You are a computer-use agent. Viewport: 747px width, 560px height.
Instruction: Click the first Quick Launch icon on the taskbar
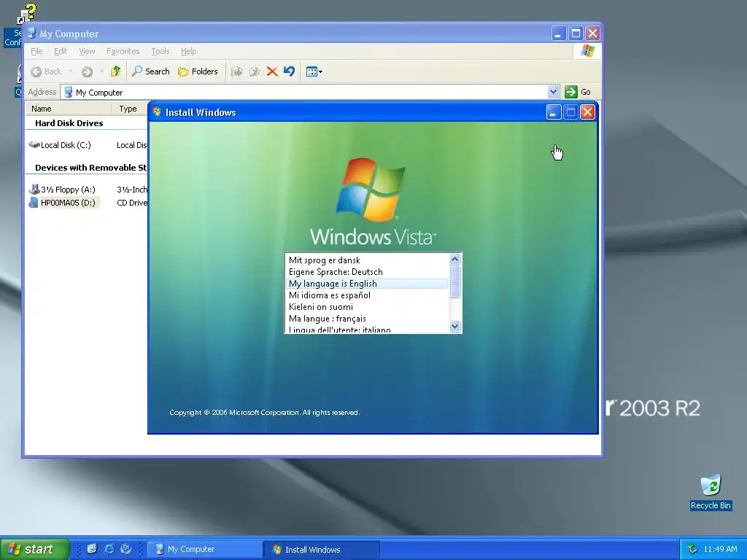click(x=92, y=549)
